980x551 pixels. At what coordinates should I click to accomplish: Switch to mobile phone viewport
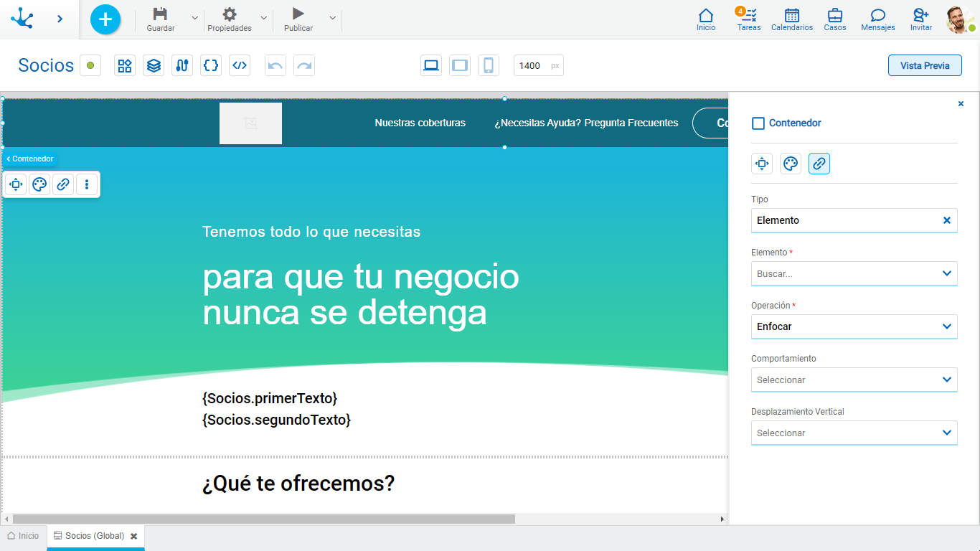(489, 65)
